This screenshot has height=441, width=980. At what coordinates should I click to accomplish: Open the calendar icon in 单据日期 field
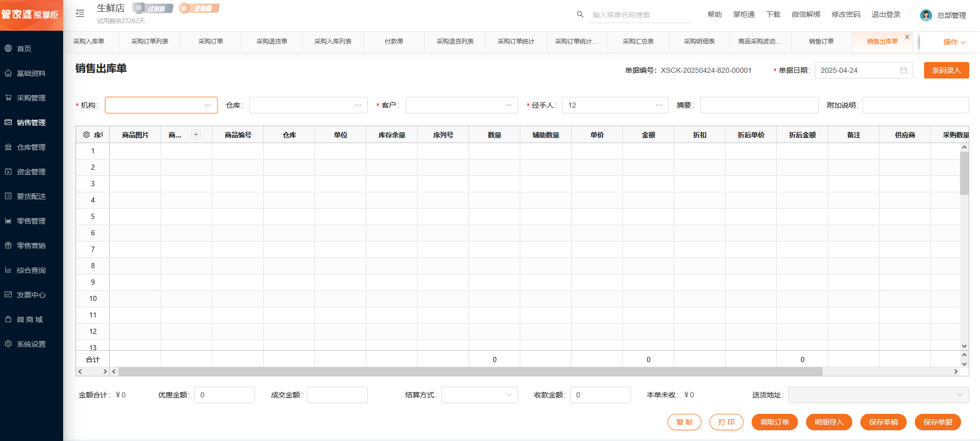click(x=904, y=70)
